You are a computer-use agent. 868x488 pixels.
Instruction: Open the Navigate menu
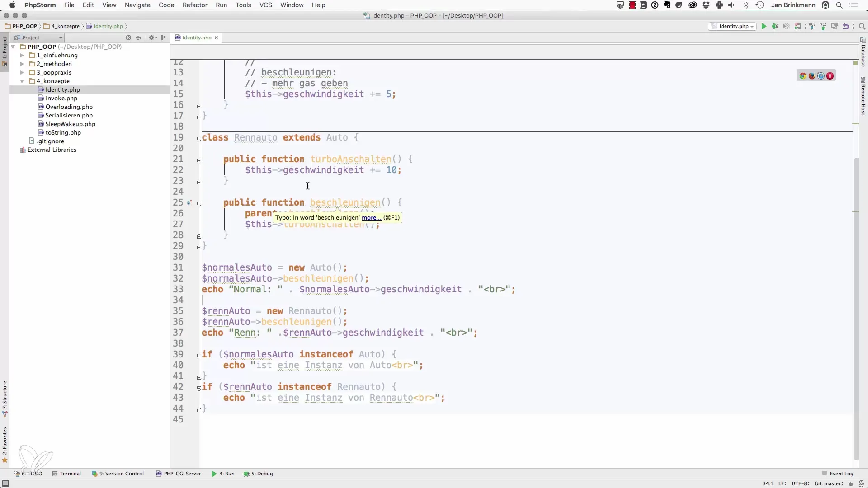pyautogui.click(x=137, y=5)
